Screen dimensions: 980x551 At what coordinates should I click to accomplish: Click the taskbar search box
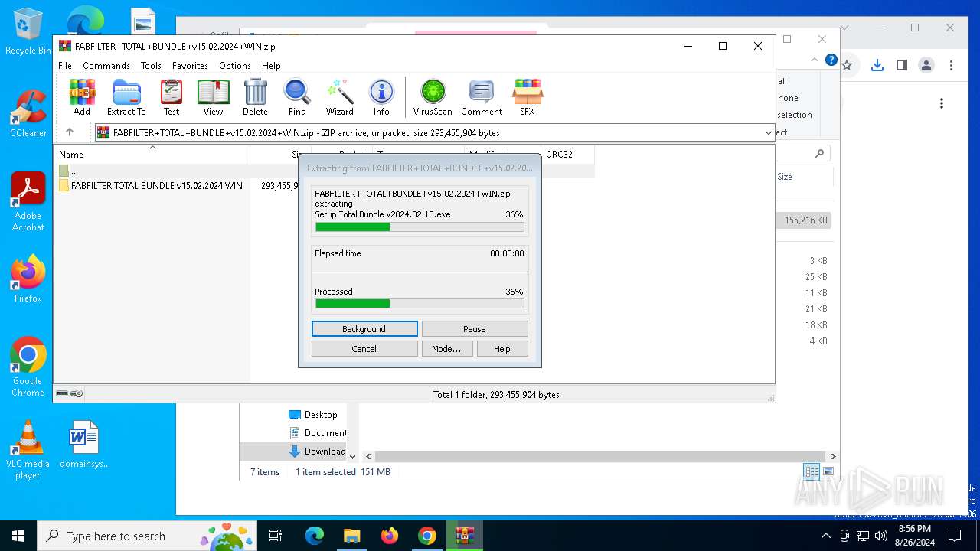click(147, 536)
